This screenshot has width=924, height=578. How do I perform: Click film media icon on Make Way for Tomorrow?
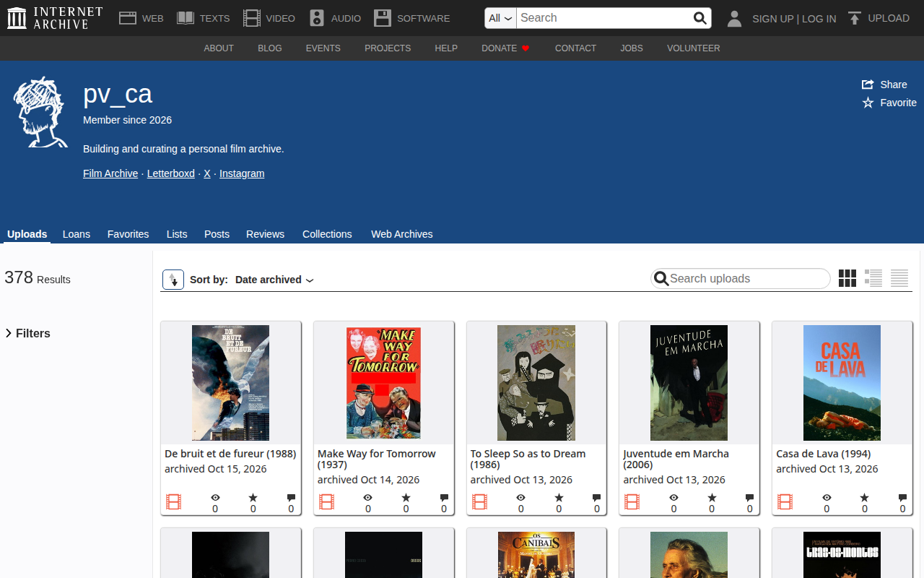tap(326, 501)
